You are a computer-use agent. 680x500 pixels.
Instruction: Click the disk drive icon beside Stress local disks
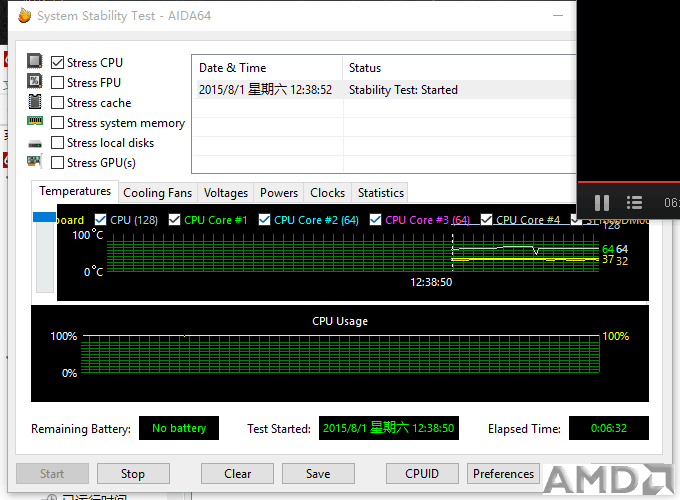pyautogui.click(x=35, y=144)
